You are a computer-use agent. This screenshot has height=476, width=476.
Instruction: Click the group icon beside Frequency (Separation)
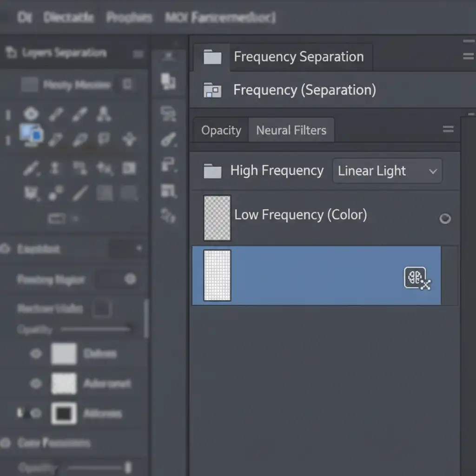coord(212,90)
